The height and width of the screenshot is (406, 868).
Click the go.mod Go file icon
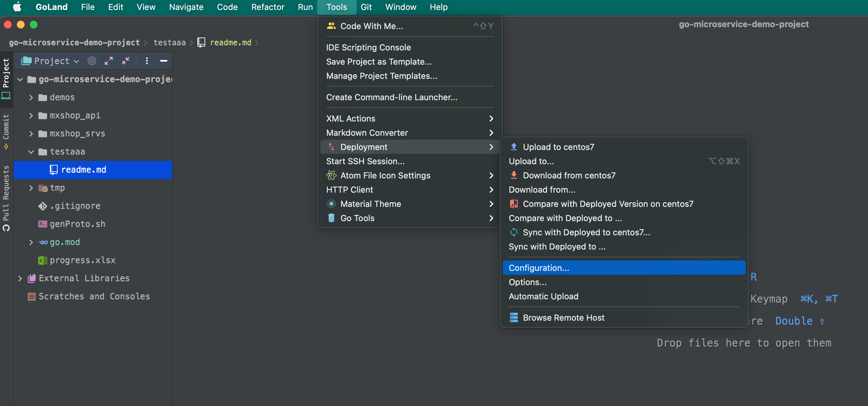point(43,242)
